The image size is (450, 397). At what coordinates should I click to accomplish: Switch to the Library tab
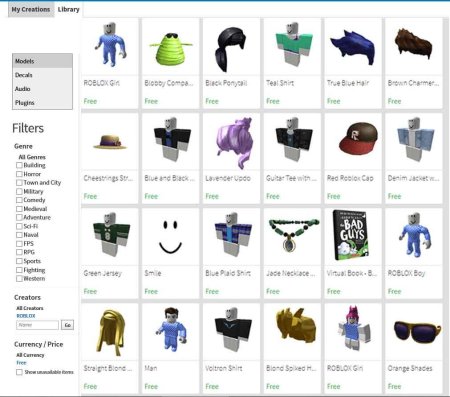(x=68, y=9)
